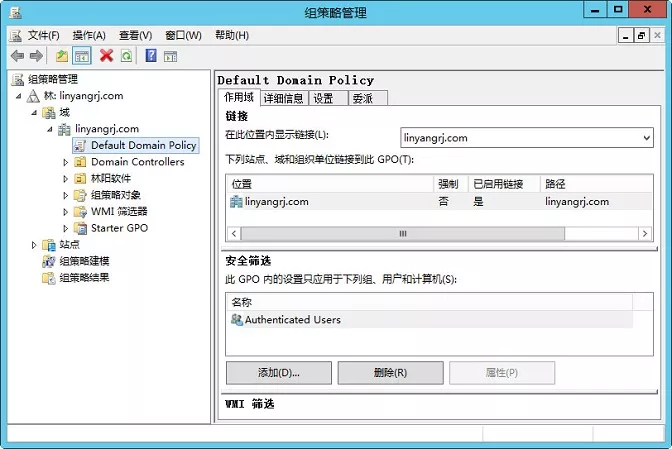Open the 操作(A) menu
This screenshot has height=449, width=672.
tap(89, 35)
